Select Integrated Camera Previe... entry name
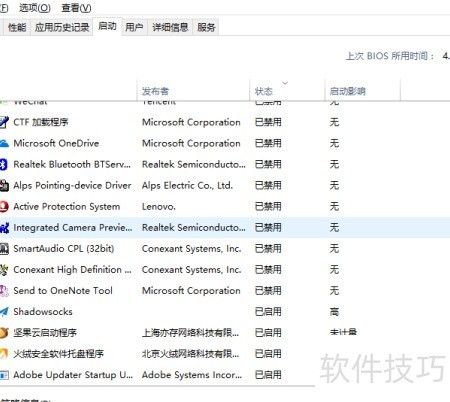Image resolution: width=450 pixels, height=402 pixels. (x=73, y=228)
